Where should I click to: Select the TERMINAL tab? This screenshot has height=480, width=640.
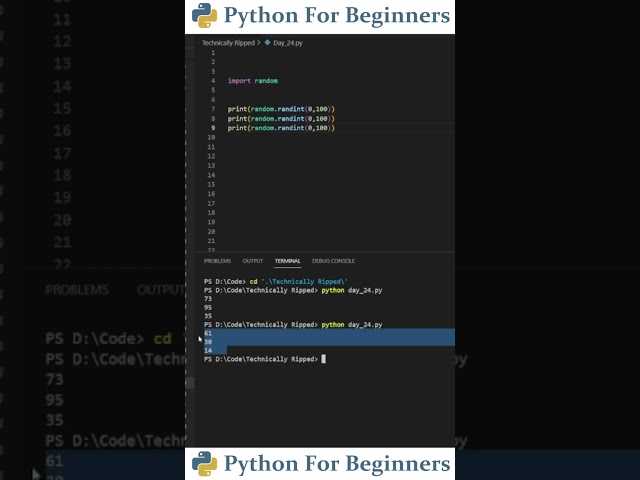click(x=287, y=261)
